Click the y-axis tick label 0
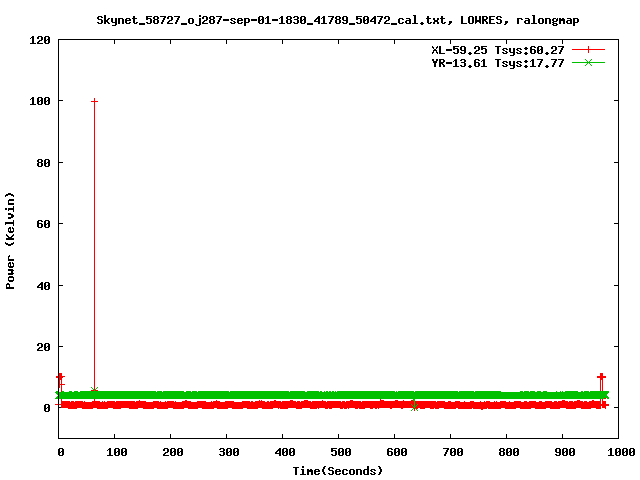 click(47, 408)
